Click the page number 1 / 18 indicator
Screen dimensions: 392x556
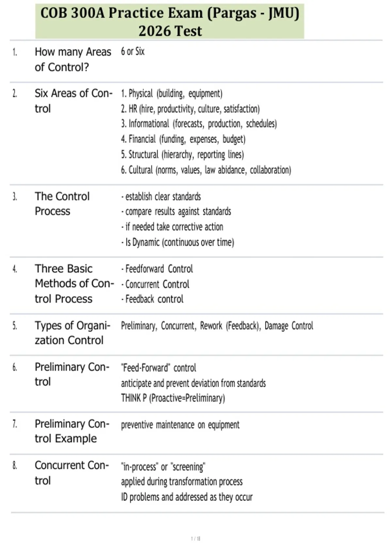196,538
